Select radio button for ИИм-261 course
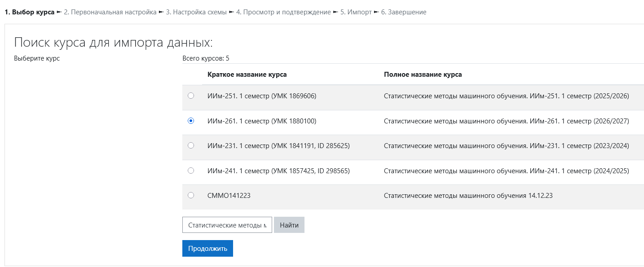The width and height of the screenshot is (644, 267). pos(191,121)
